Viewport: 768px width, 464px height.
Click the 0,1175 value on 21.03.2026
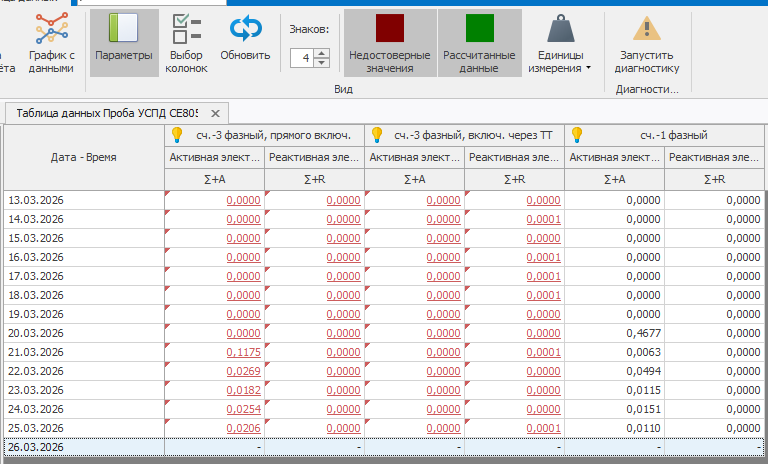click(x=243, y=352)
